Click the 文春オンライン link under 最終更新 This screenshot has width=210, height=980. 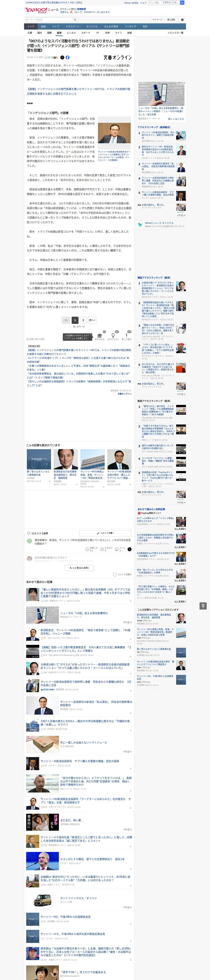124,394
